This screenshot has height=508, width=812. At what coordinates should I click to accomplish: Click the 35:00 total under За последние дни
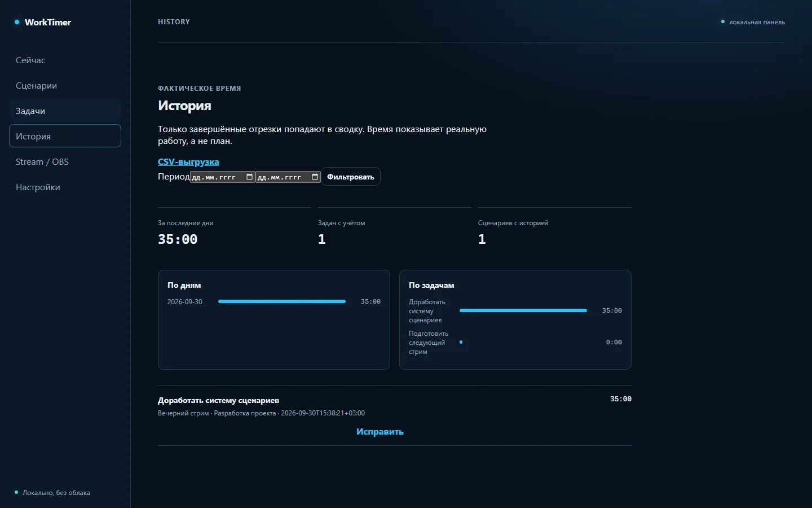(178, 239)
